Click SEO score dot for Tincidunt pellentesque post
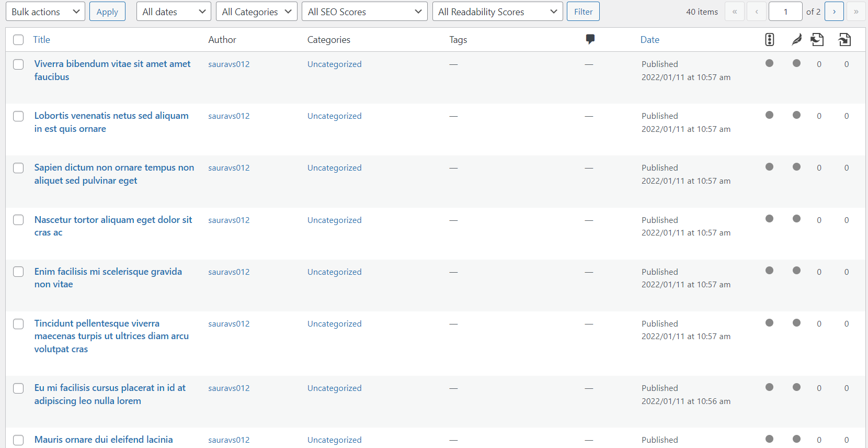The height and width of the screenshot is (448, 868). tap(769, 323)
